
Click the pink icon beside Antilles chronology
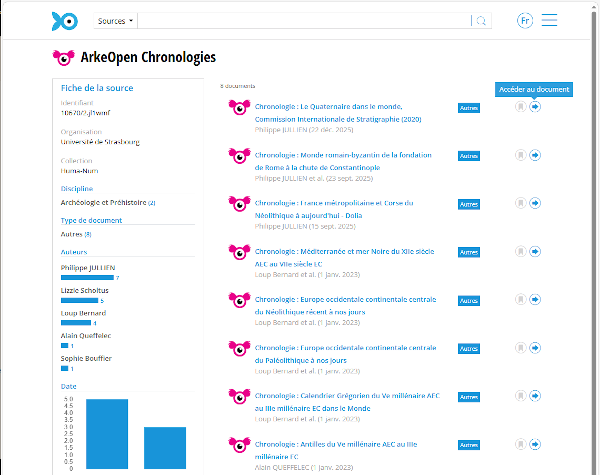(x=240, y=445)
